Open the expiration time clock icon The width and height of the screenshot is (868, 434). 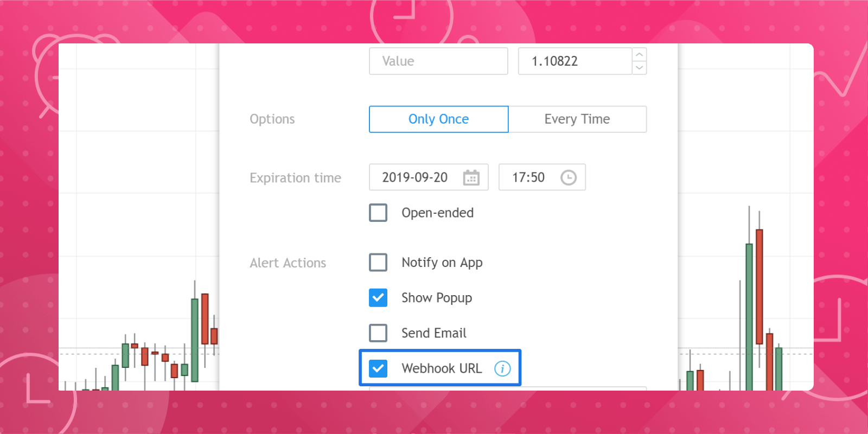point(568,177)
